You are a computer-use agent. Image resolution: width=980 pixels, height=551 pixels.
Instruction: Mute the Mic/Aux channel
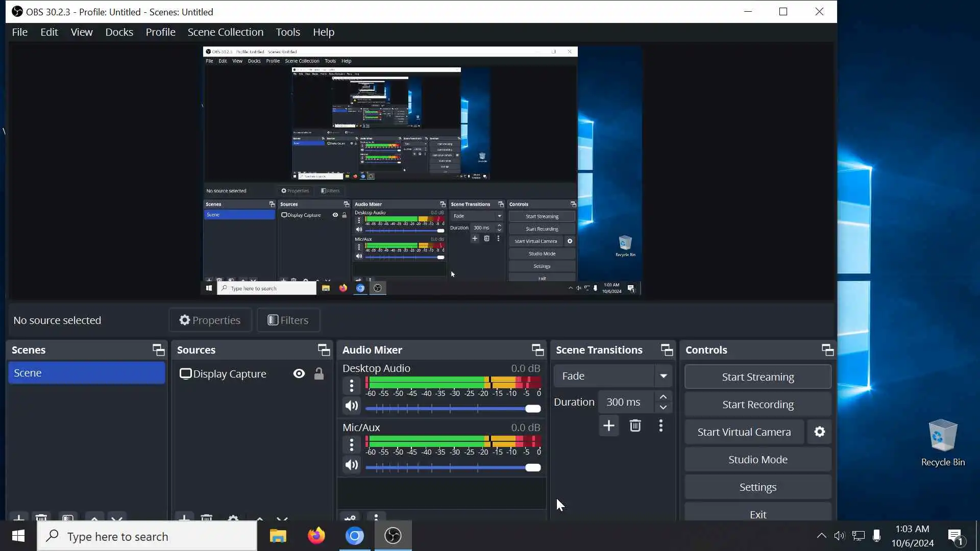(351, 465)
